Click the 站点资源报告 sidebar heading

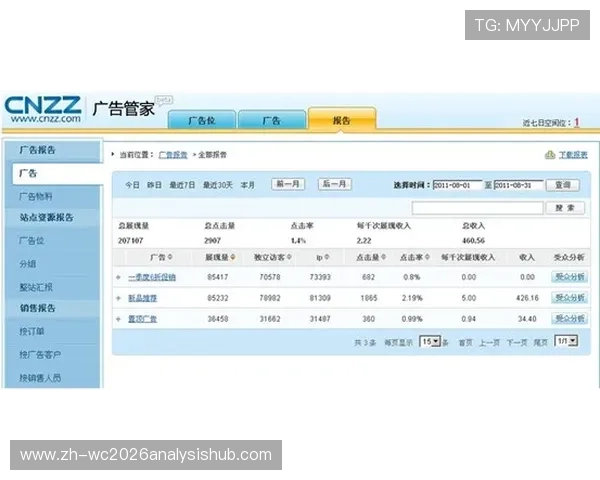point(46,218)
